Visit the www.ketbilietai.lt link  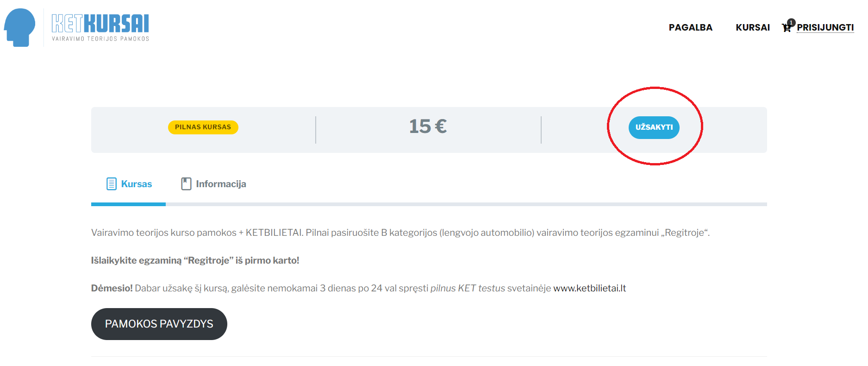(589, 288)
